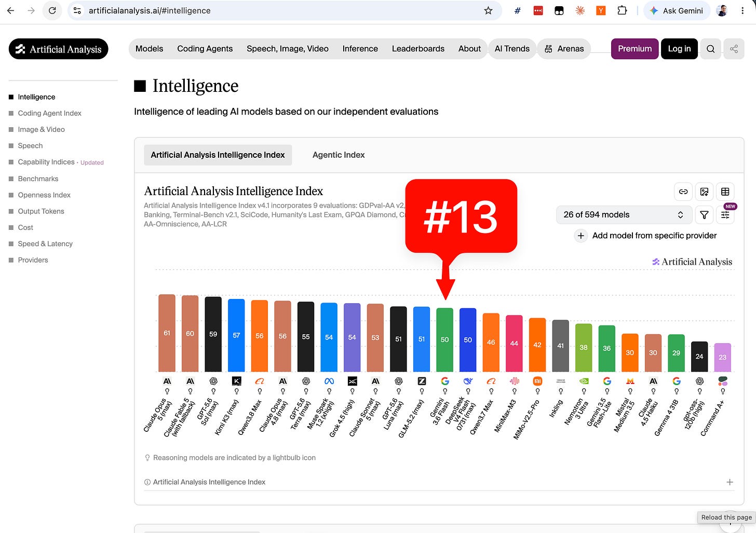Switch the chart to table view icon
Image resolution: width=756 pixels, height=533 pixels.
(x=725, y=192)
